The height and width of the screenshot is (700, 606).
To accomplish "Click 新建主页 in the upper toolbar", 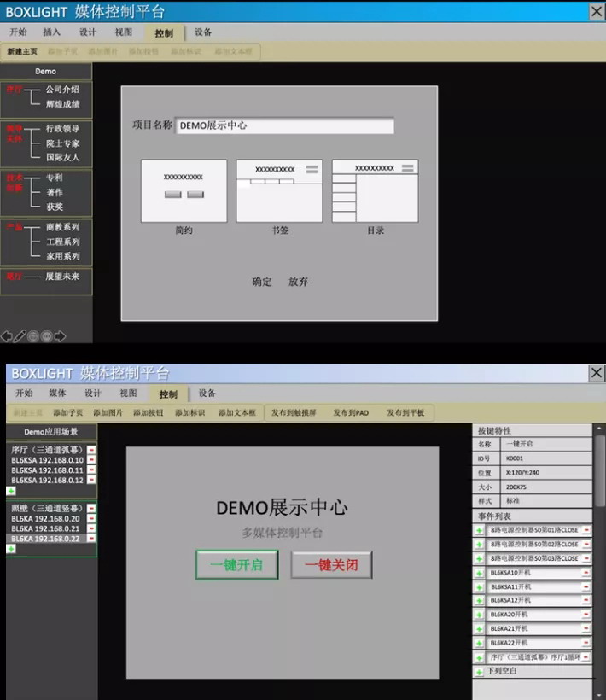I will click(x=22, y=52).
